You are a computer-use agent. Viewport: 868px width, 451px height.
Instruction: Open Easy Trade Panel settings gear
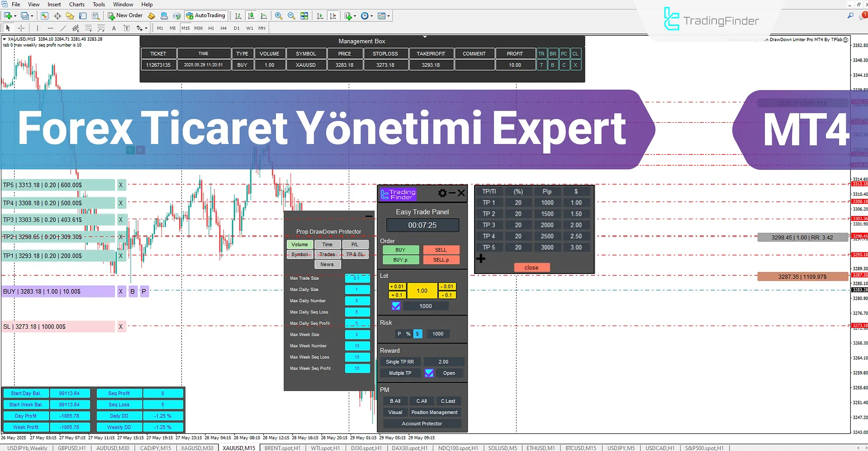tap(442, 193)
